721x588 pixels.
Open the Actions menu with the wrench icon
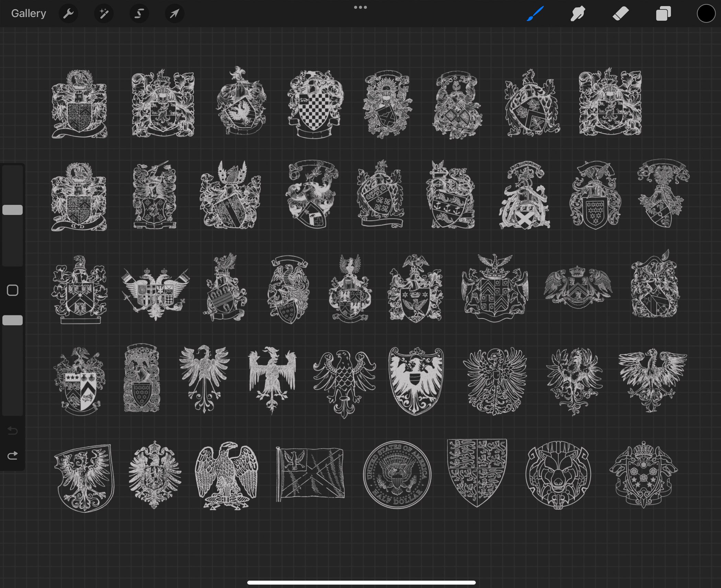pos(69,13)
